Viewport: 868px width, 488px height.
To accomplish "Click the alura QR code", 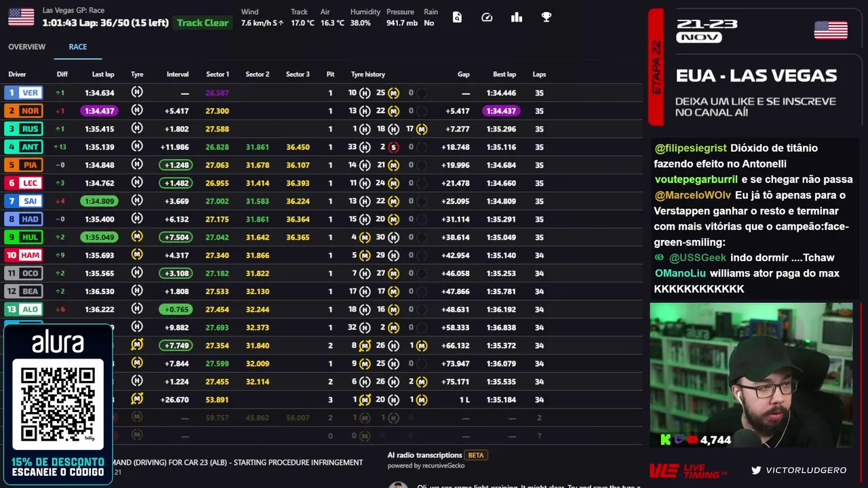I will [x=58, y=404].
